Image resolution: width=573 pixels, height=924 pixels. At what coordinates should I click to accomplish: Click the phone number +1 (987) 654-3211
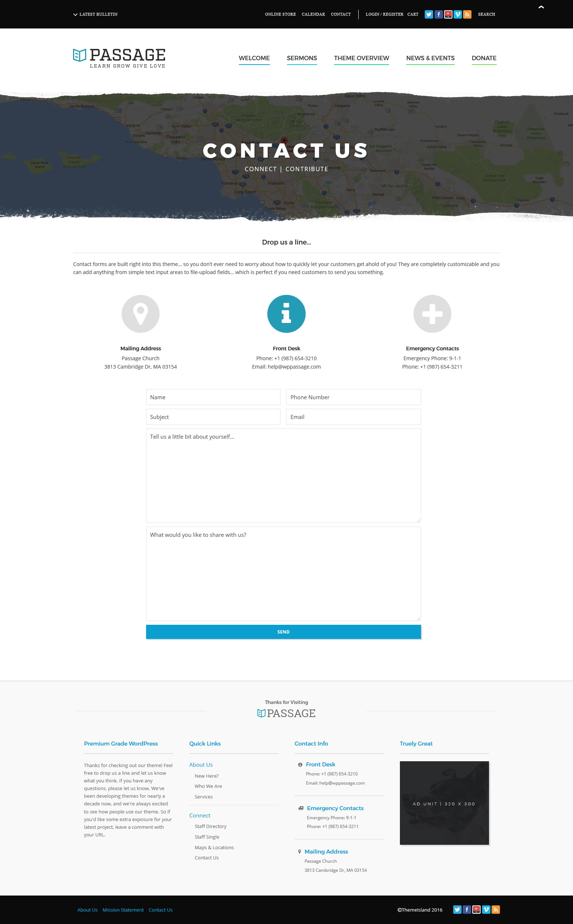441,366
